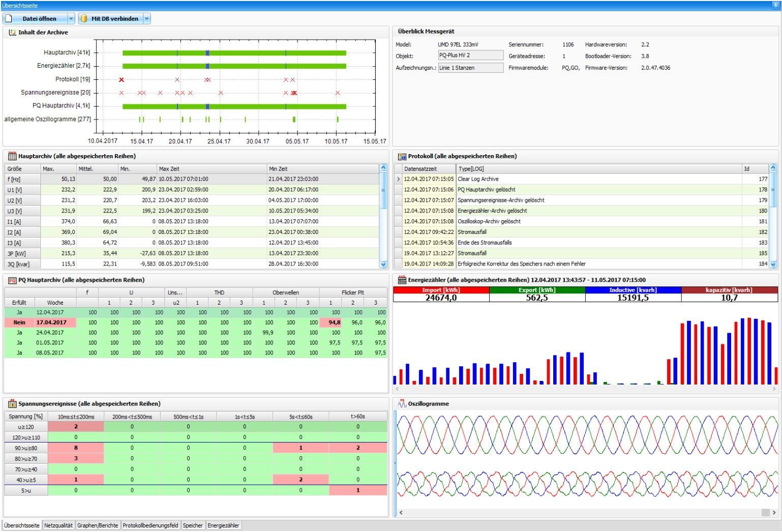Select the 3P [kW] row
Viewport: 782px width, 532px height.
(192, 253)
